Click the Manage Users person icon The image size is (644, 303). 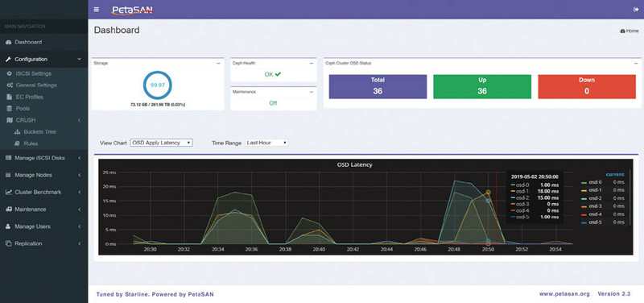coord(9,226)
